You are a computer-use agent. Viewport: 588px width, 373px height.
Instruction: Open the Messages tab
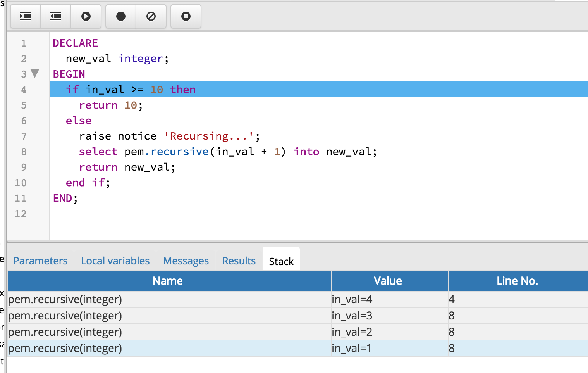tap(186, 261)
